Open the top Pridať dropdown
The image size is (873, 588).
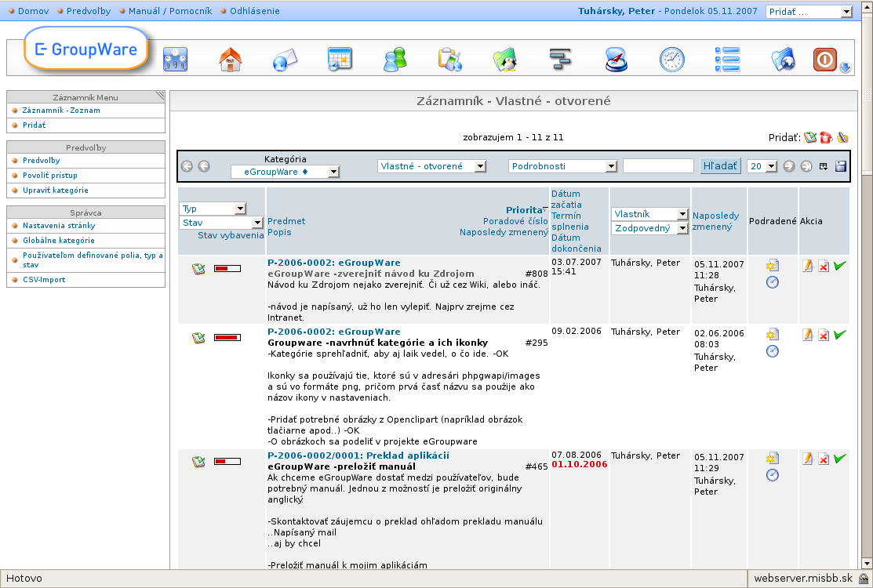click(x=809, y=12)
